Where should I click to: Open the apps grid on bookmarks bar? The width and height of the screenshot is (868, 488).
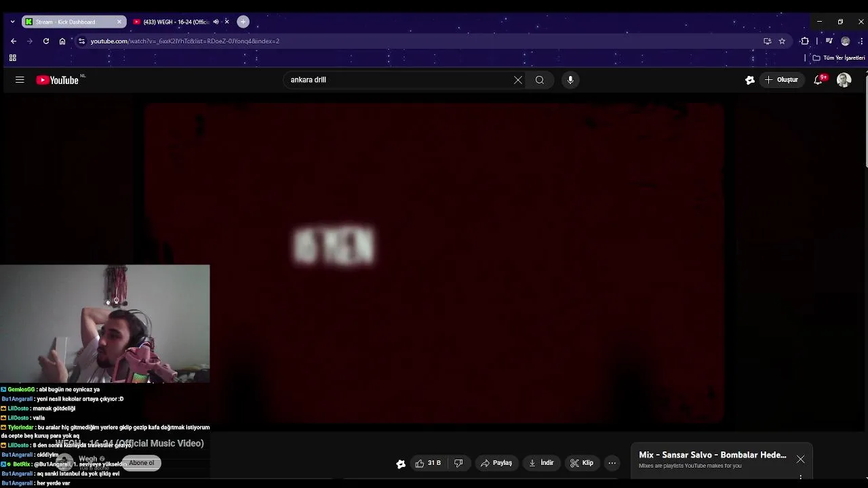pyautogui.click(x=12, y=58)
